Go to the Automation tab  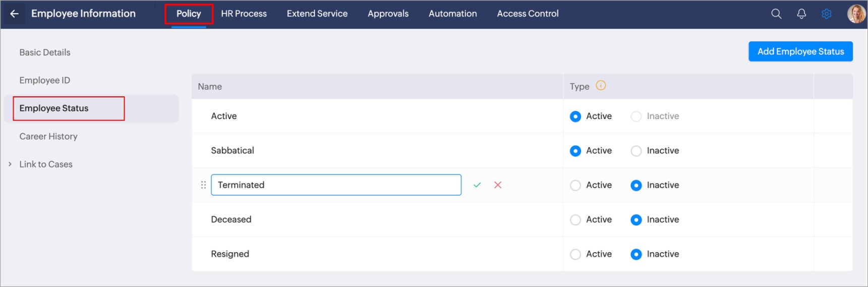(452, 14)
